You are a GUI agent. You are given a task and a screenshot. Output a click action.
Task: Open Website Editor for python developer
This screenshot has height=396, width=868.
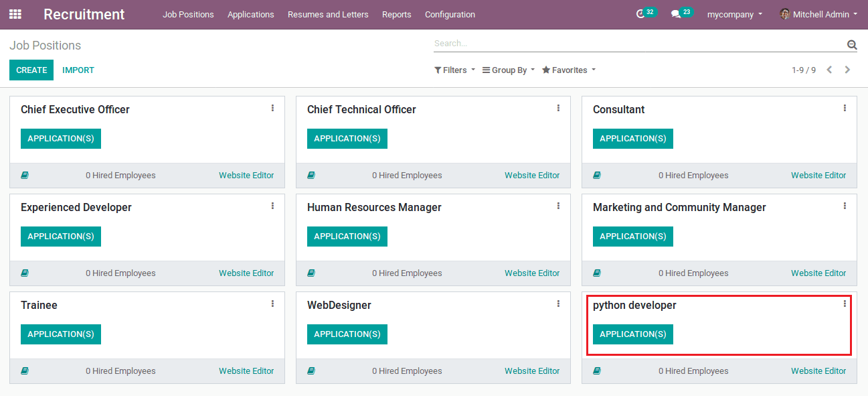[x=818, y=371]
